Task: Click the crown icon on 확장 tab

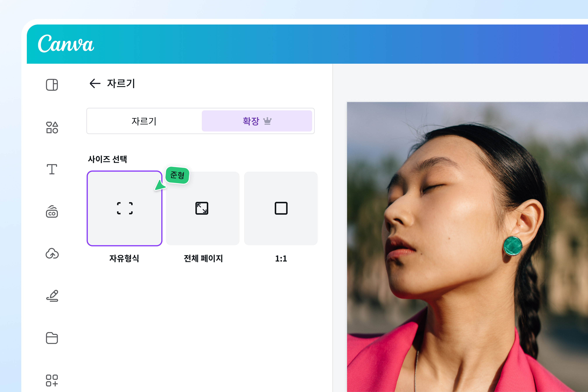Action: tap(267, 121)
